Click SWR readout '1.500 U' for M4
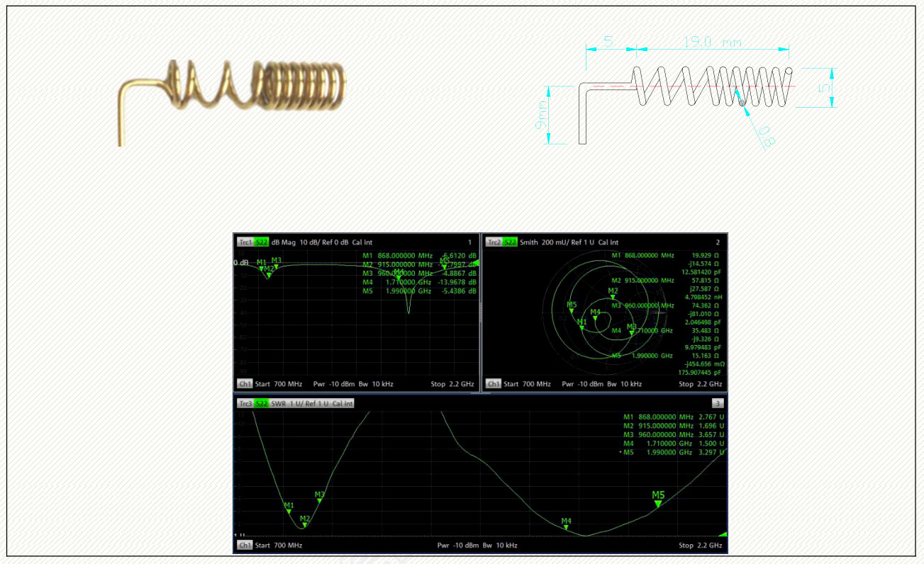The width and height of the screenshot is (924, 564). [x=711, y=444]
